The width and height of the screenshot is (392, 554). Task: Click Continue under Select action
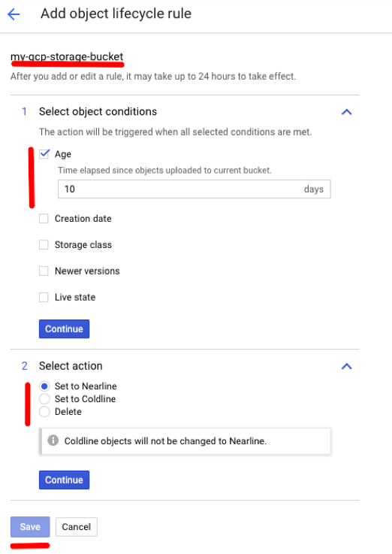pyautogui.click(x=64, y=480)
